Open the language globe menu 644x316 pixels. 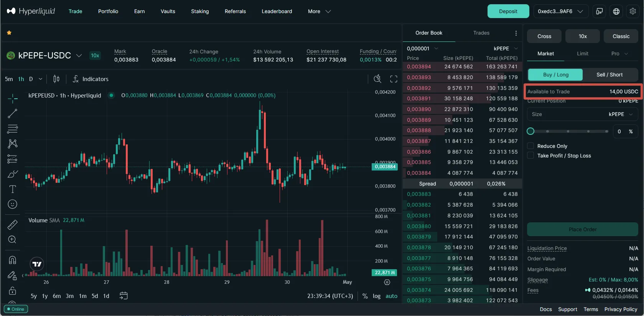click(616, 11)
